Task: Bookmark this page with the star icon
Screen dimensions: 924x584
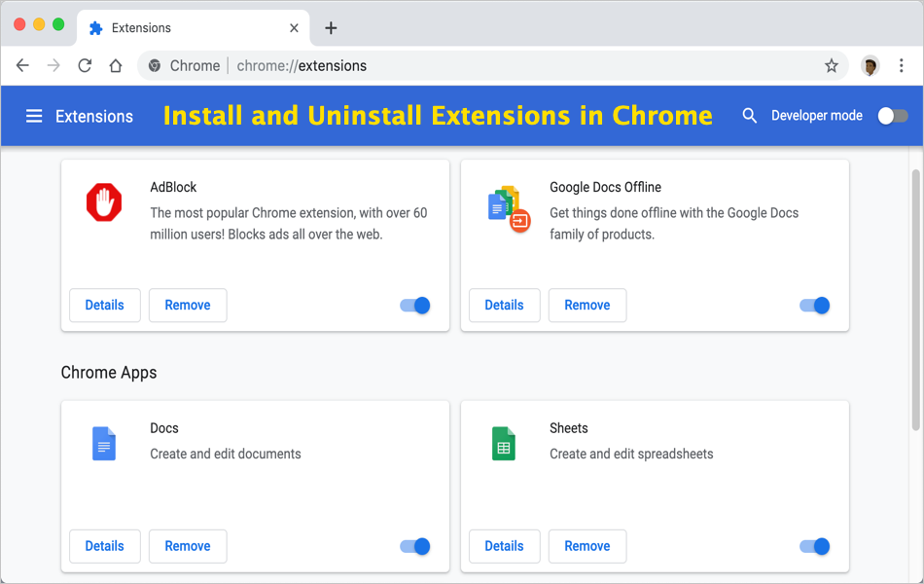Action: coord(831,65)
